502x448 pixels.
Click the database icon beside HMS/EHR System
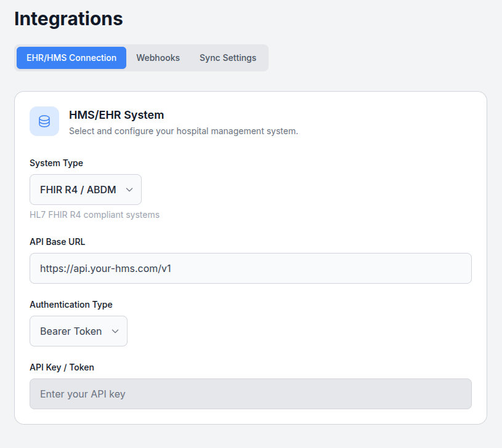(44, 121)
